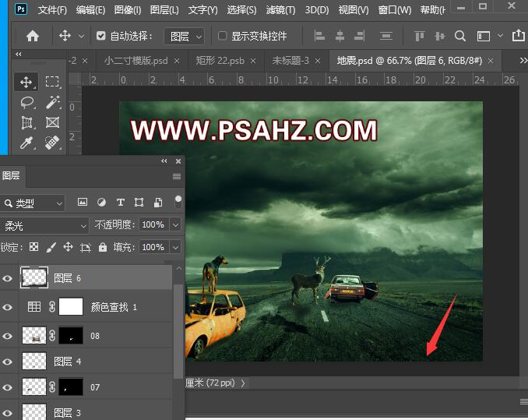Select the Move tool in toolbox
The height and width of the screenshot is (420, 528).
(26, 82)
